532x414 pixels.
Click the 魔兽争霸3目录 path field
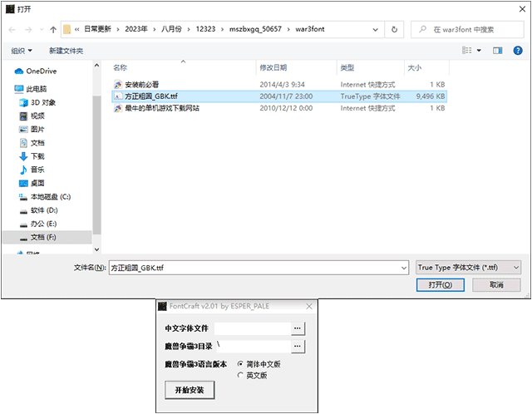253,346
